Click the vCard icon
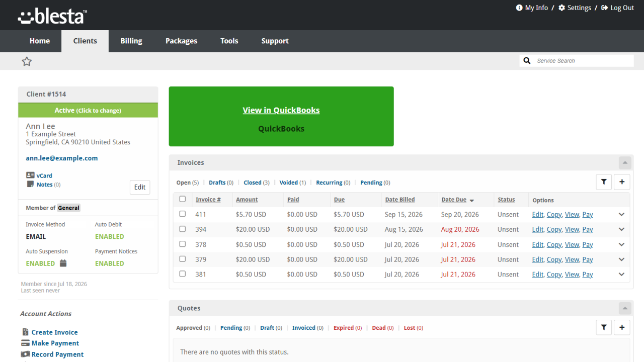 (30, 175)
